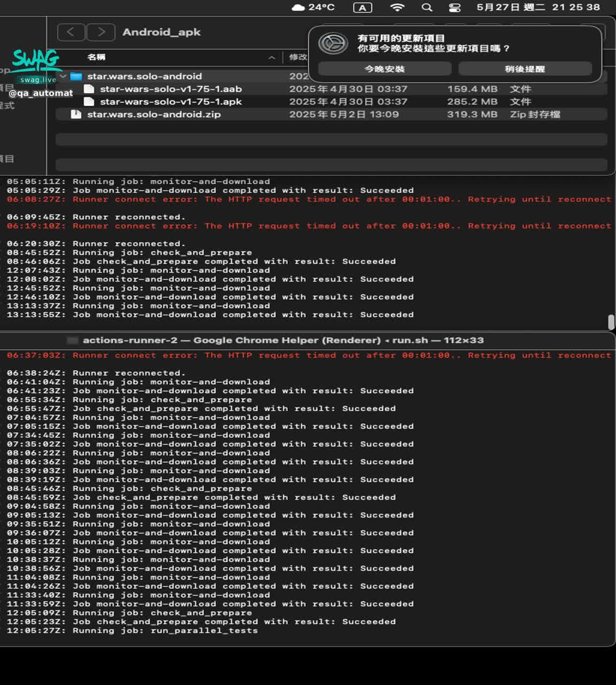Click the sort direction chevron in name column
Screen dimensions: 616x685
pos(272,57)
